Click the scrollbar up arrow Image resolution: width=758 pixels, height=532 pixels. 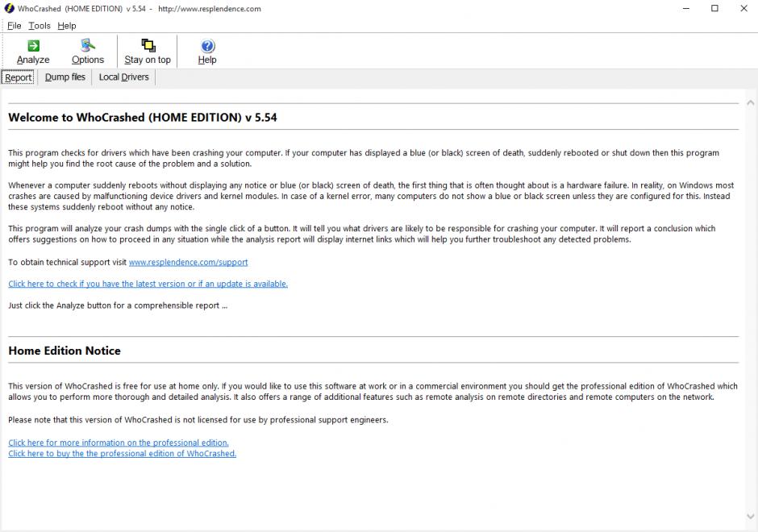750,102
